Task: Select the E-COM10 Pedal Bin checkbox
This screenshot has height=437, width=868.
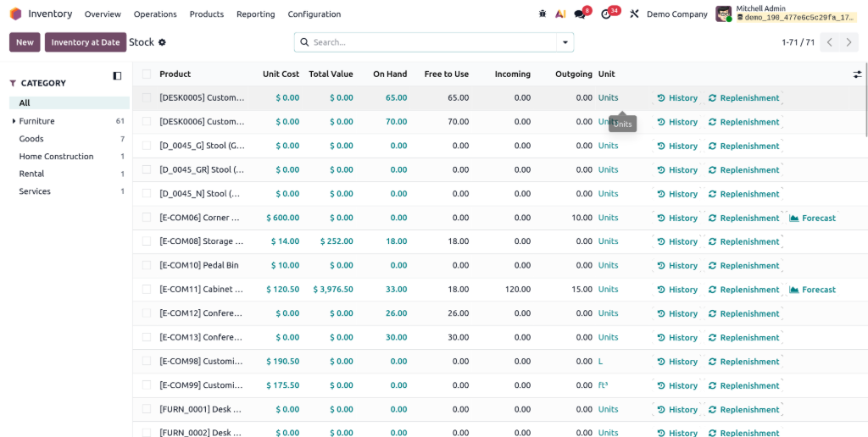Action: coord(147,266)
